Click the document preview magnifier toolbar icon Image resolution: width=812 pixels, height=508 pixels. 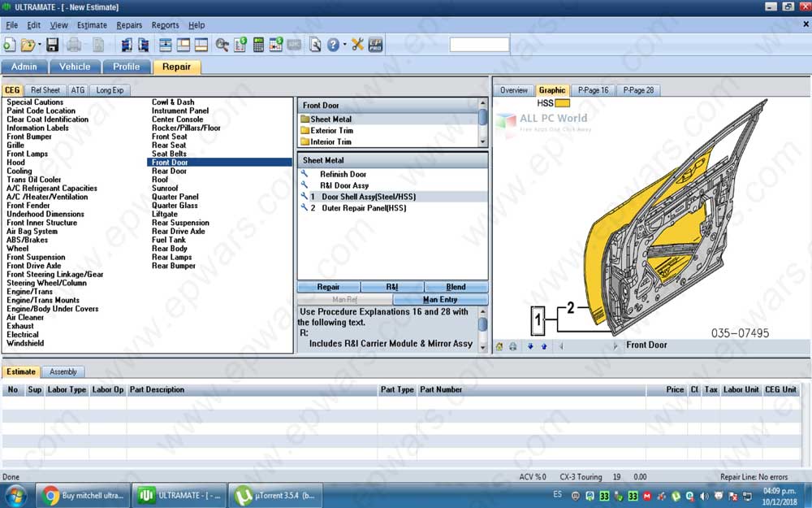click(315, 45)
